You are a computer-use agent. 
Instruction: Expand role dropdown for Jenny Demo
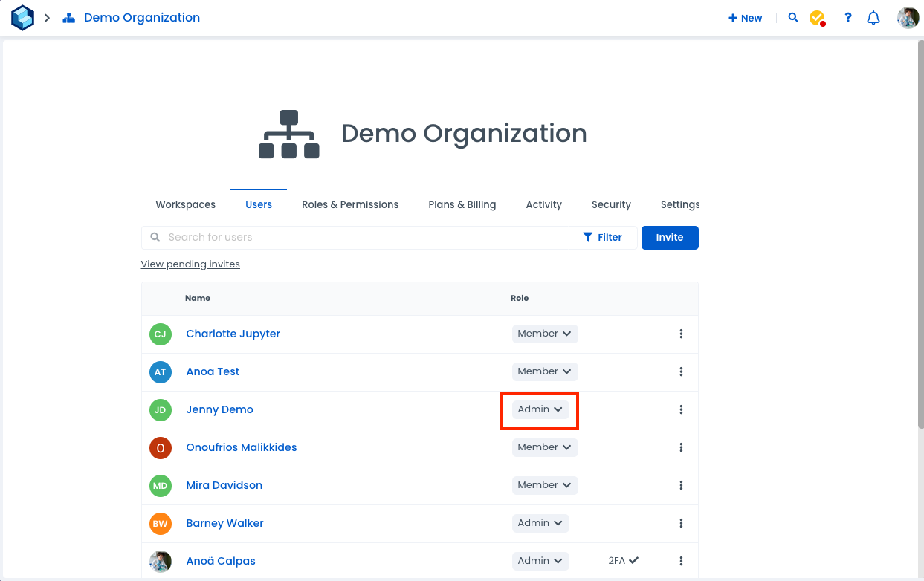(540, 409)
